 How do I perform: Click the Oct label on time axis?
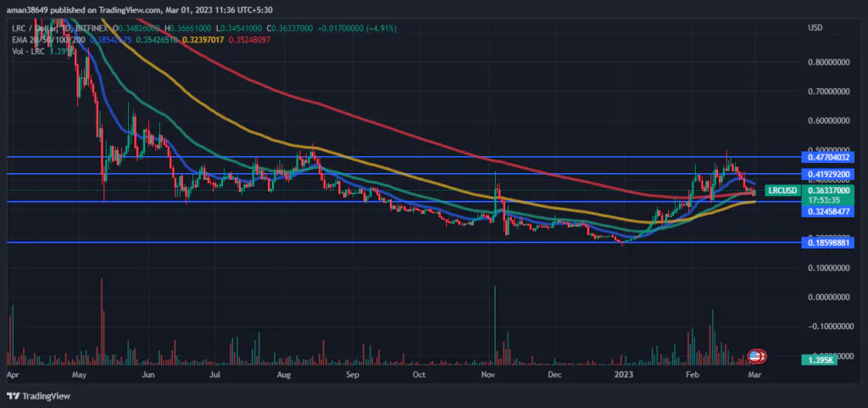coord(420,375)
